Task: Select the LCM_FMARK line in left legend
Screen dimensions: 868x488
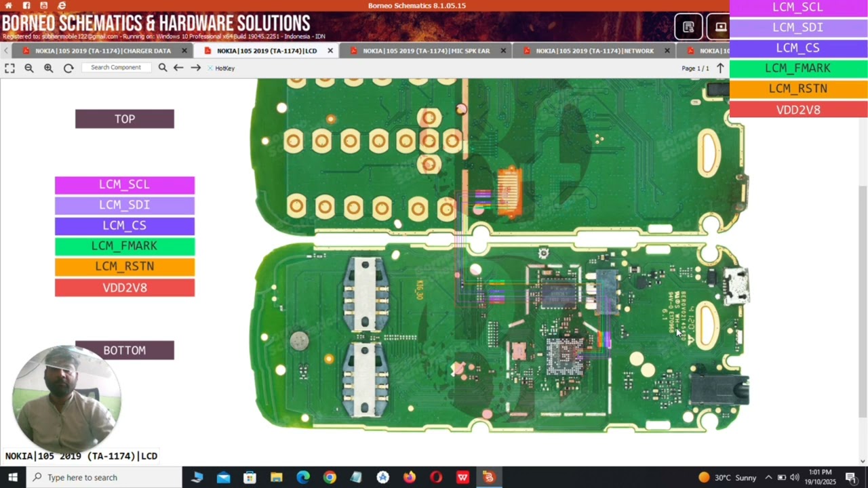Action: (125, 246)
